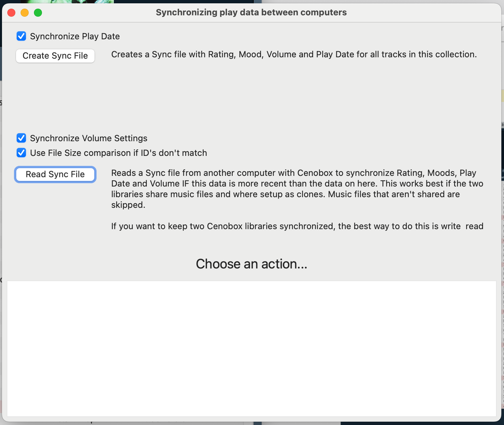The height and width of the screenshot is (425, 504).
Task: Maximize the window using green button
Action: pyautogui.click(x=38, y=13)
